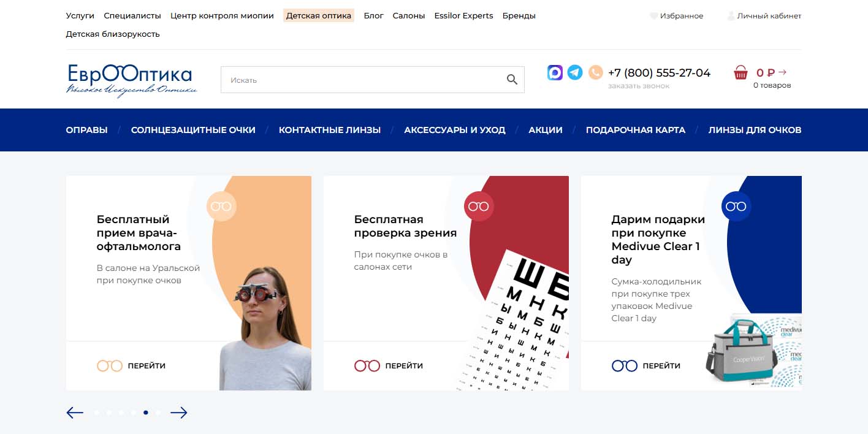Click the search magnifier icon
868x434 pixels.
(x=512, y=80)
